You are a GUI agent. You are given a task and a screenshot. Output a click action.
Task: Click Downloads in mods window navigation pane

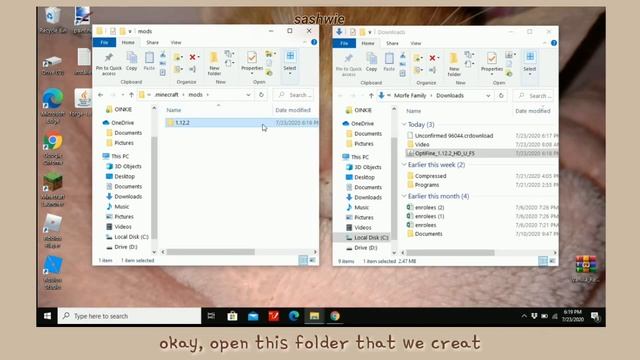[x=124, y=196]
